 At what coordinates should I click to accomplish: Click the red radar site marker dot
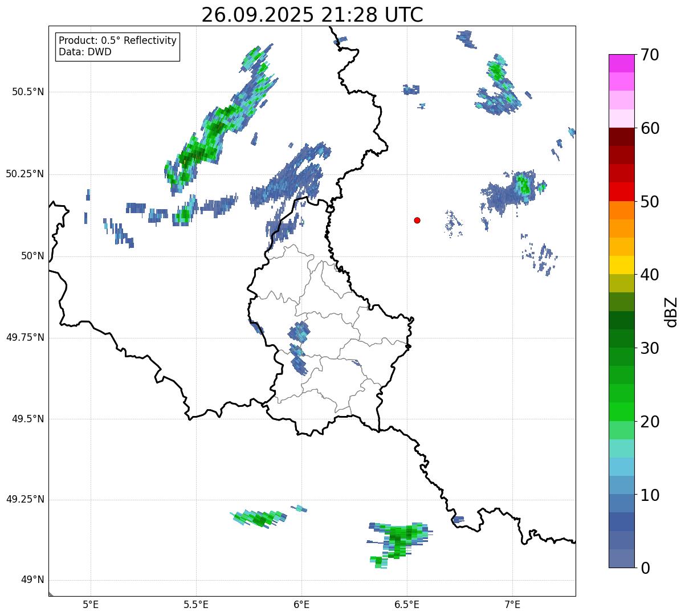click(x=417, y=220)
